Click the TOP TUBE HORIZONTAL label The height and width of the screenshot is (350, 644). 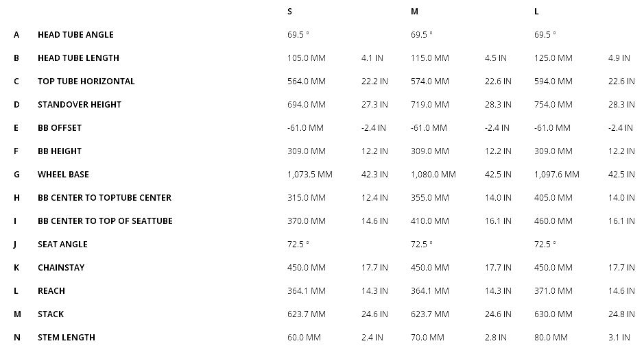tap(86, 81)
